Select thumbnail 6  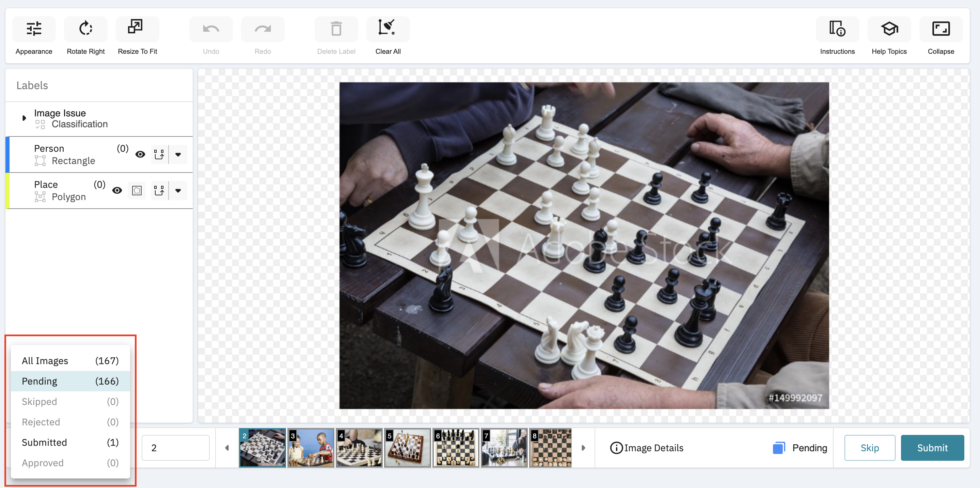pos(456,448)
